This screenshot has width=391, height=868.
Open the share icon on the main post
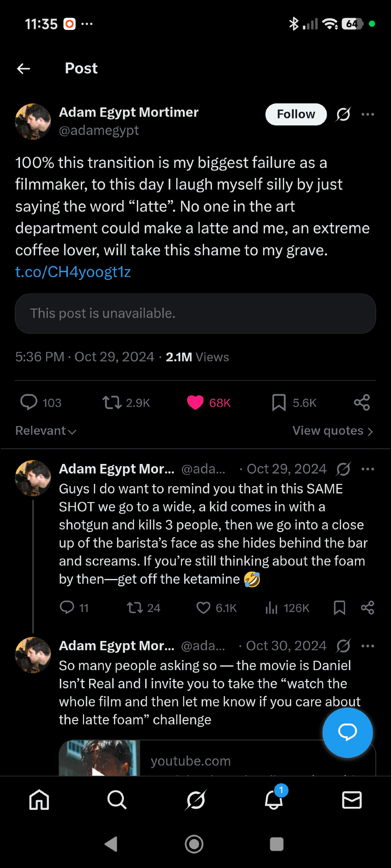point(361,402)
